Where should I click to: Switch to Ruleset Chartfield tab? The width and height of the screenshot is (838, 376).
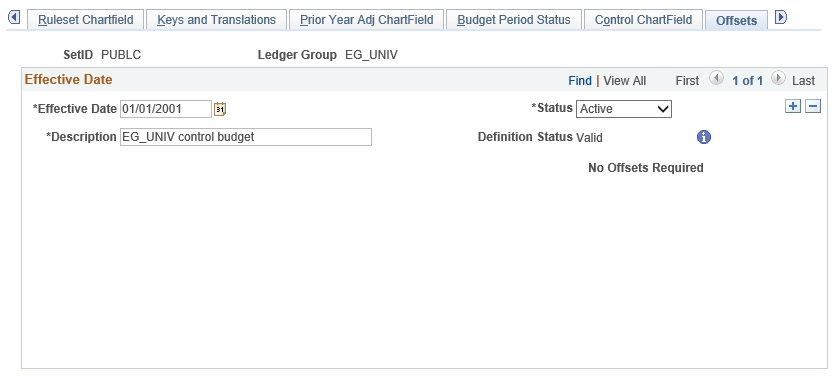pos(86,20)
